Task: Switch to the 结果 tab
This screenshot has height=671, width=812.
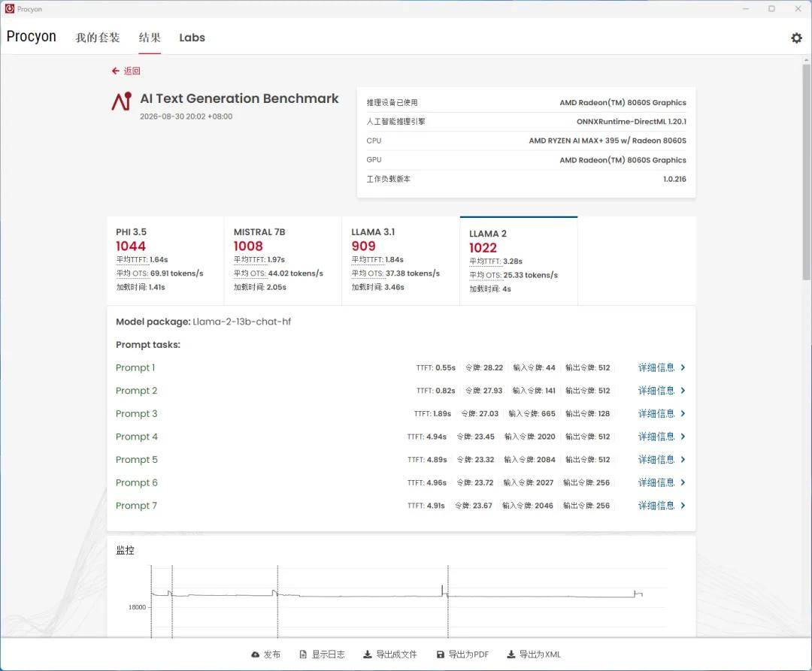Action: 150,38
